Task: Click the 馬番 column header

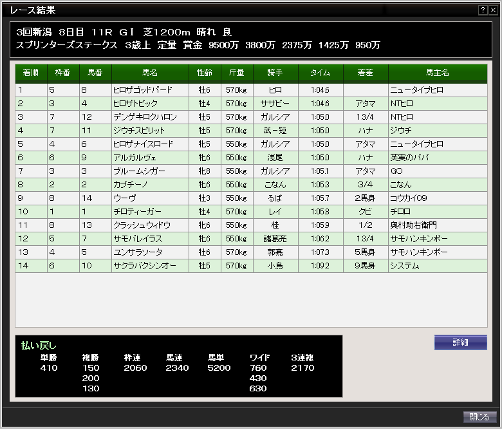Action: [x=95, y=73]
